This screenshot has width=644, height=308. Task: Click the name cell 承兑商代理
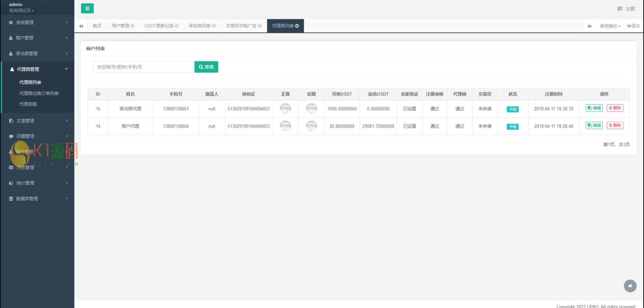pos(130,109)
